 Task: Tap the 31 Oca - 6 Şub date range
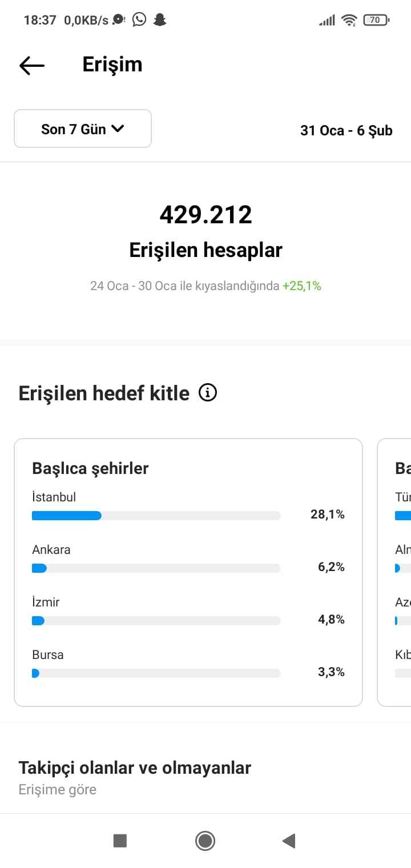346,130
